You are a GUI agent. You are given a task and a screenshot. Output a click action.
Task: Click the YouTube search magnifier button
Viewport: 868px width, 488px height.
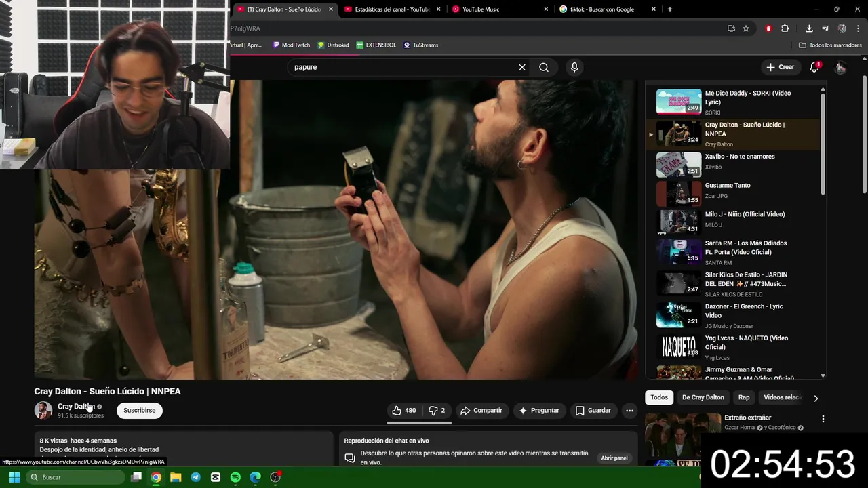click(544, 67)
